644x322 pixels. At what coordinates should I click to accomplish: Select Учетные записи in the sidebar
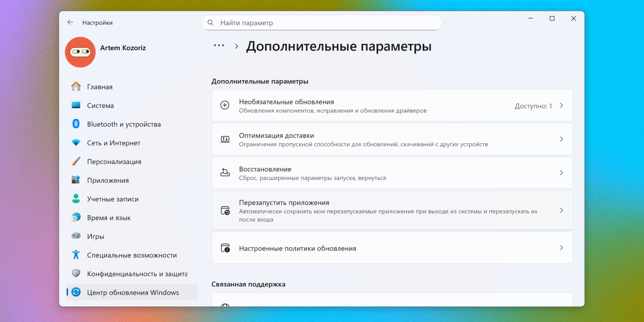point(112,199)
